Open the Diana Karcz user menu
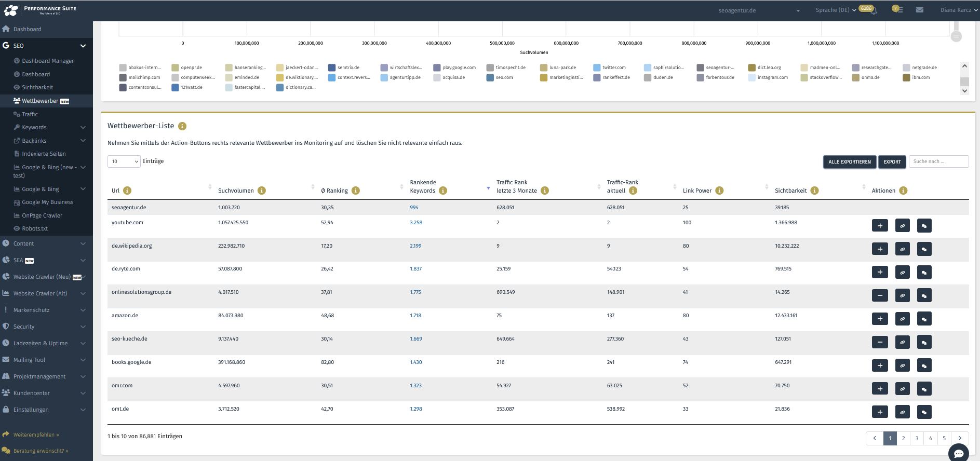Image resolution: width=980 pixels, height=461 pixels. [x=959, y=10]
